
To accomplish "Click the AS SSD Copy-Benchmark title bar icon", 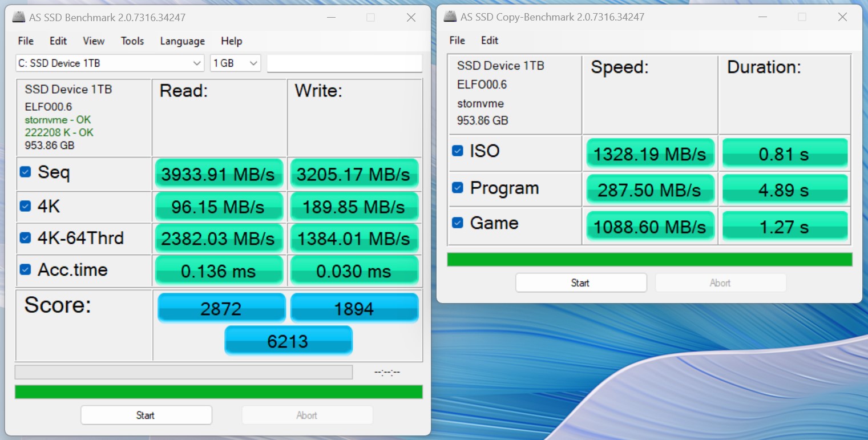I will pyautogui.click(x=450, y=17).
